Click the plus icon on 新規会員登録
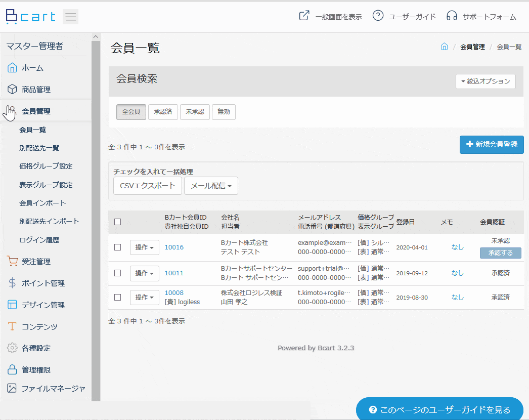Viewport: 529px width, 420px height. (469, 144)
